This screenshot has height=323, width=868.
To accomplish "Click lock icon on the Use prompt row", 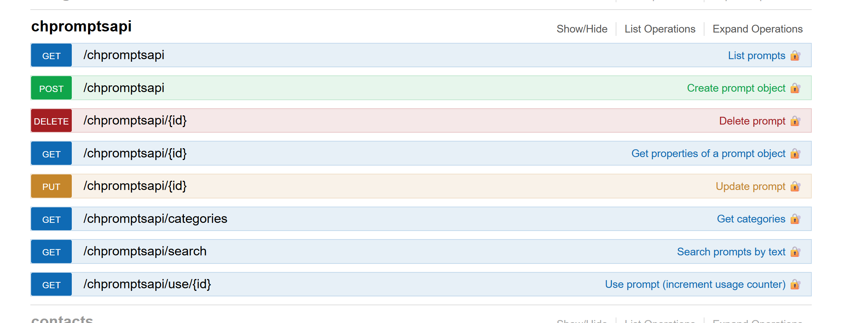I will 795,285.
